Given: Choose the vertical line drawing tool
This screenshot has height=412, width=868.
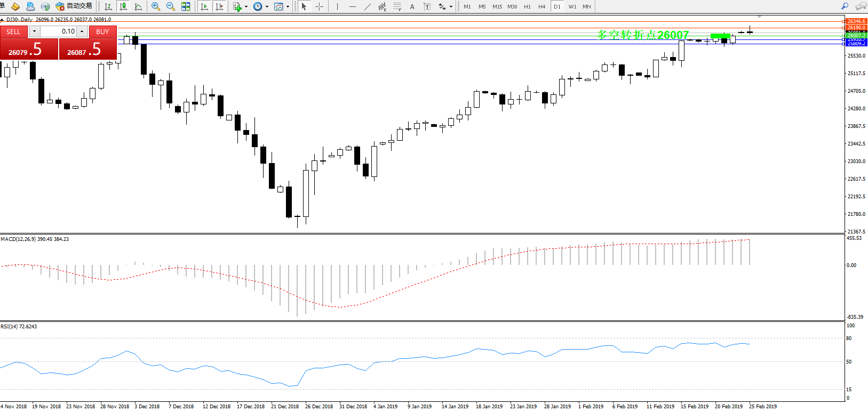Looking at the screenshot, I should 337,6.
